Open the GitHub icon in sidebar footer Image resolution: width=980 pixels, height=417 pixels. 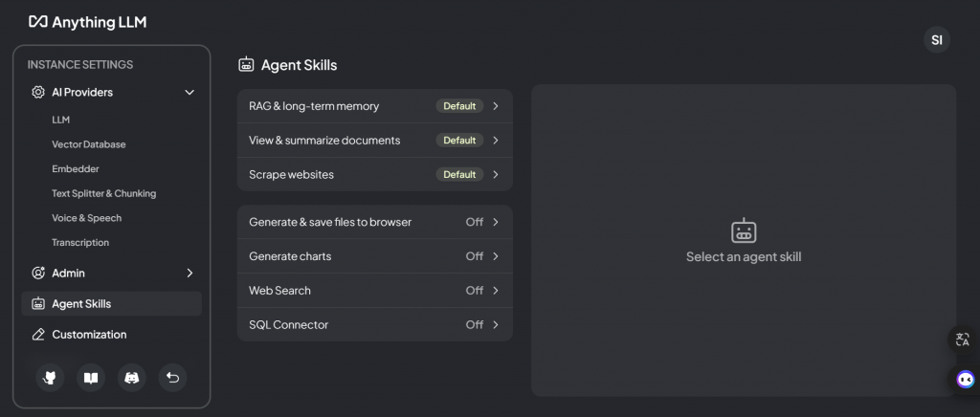click(50, 378)
